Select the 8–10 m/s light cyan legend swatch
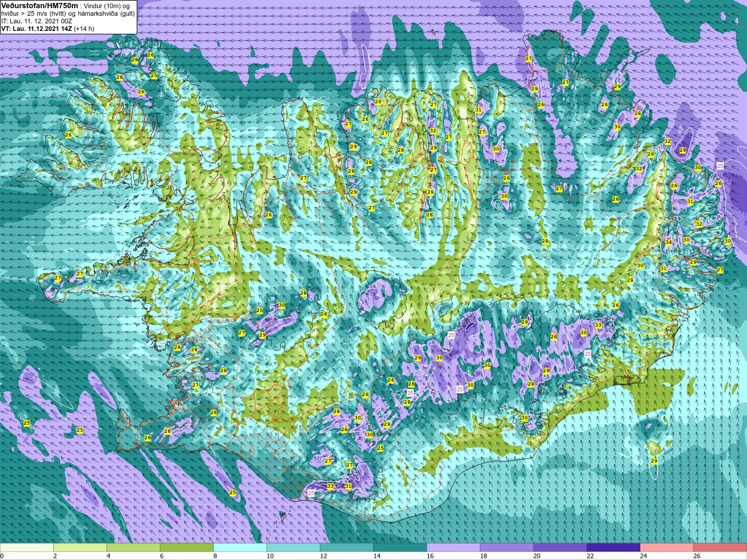The width and height of the screenshot is (747, 560). pyautogui.click(x=240, y=548)
